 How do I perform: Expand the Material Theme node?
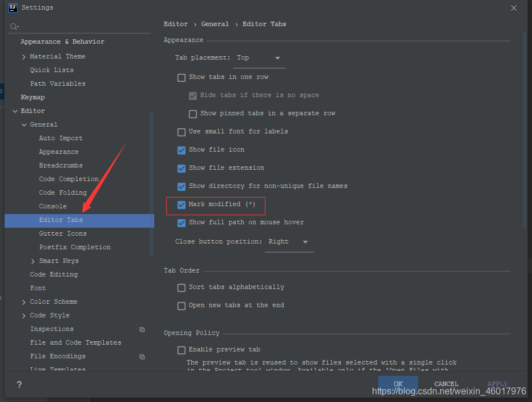click(x=24, y=57)
